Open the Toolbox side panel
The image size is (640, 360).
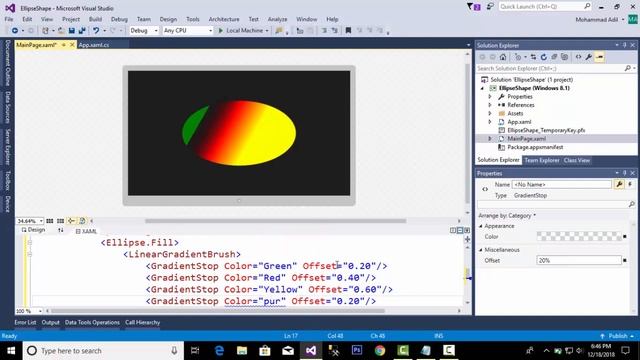point(7,180)
